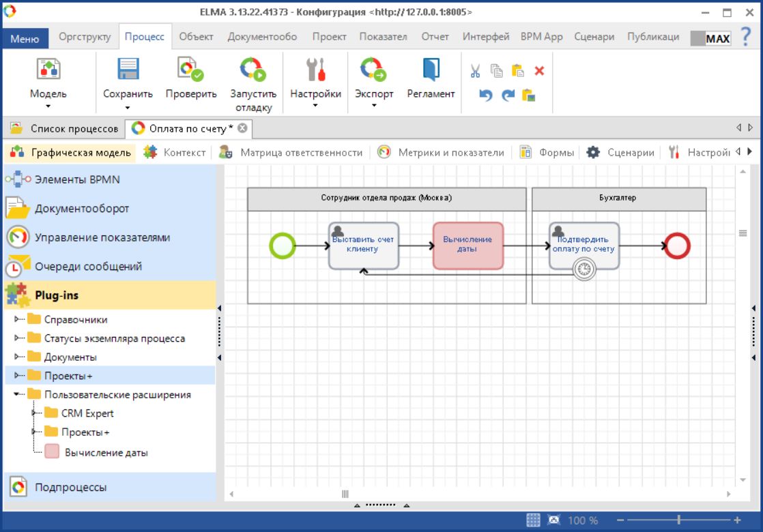Click the horizontal scrollbar thumb of canvas
The image size is (763, 532).
[x=345, y=494]
